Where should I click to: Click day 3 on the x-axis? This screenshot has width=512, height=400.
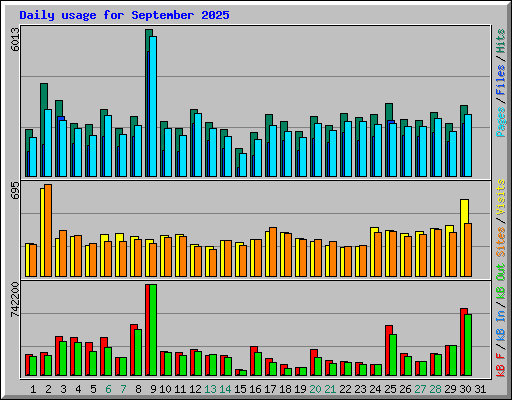63,389
